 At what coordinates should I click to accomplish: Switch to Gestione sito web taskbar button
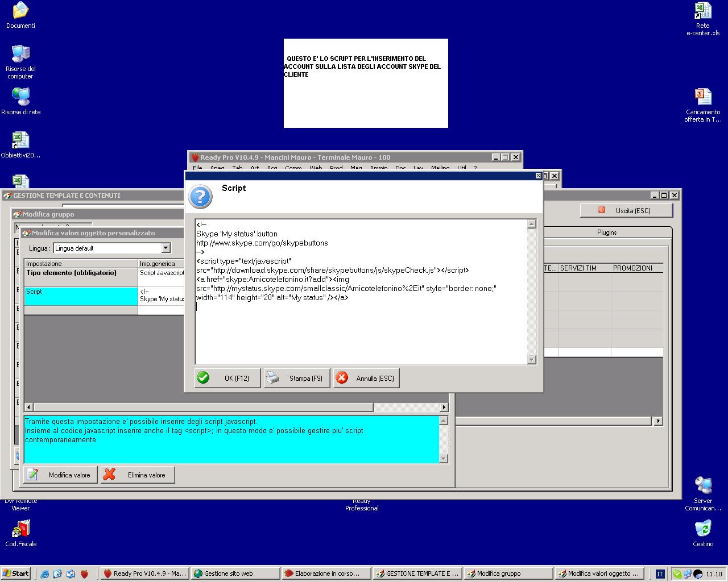pyautogui.click(x=235, y=573)
